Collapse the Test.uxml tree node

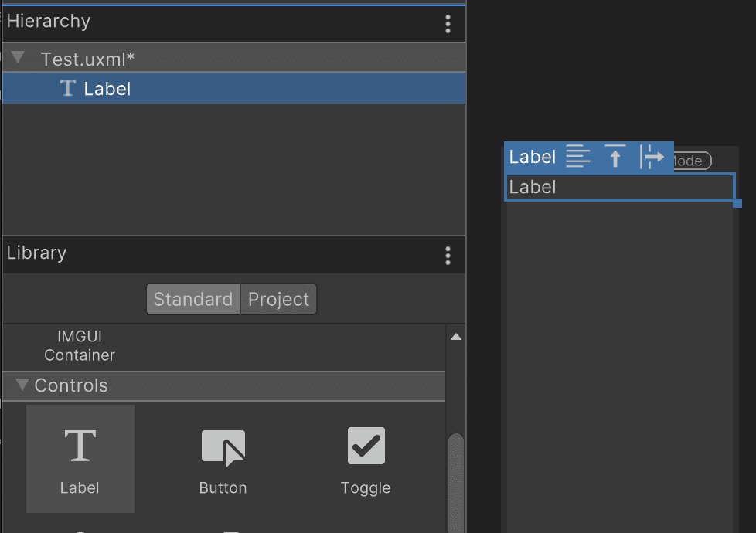[x=19, y=58]
